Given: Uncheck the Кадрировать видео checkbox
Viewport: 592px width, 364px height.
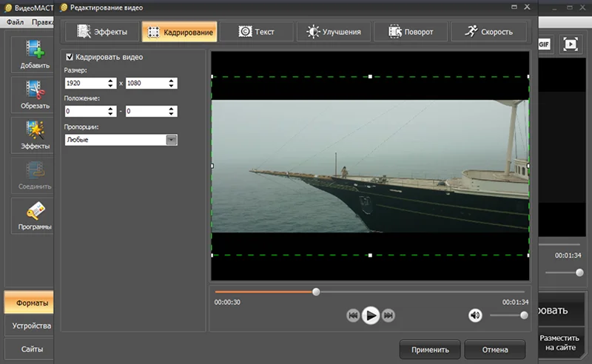Looking at the screenshot, I should [70, 57].
